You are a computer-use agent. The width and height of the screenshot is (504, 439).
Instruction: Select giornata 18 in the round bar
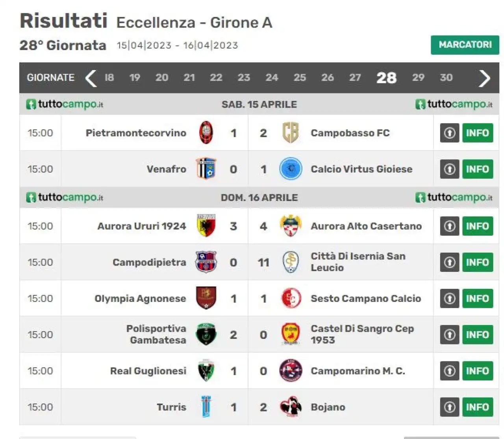point(109,78)
